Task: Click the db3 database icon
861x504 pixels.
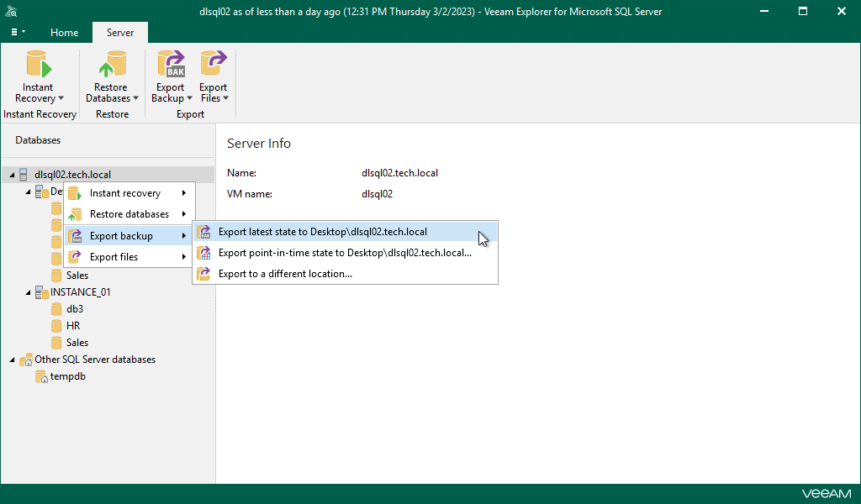Action: (x=57, y=309)
